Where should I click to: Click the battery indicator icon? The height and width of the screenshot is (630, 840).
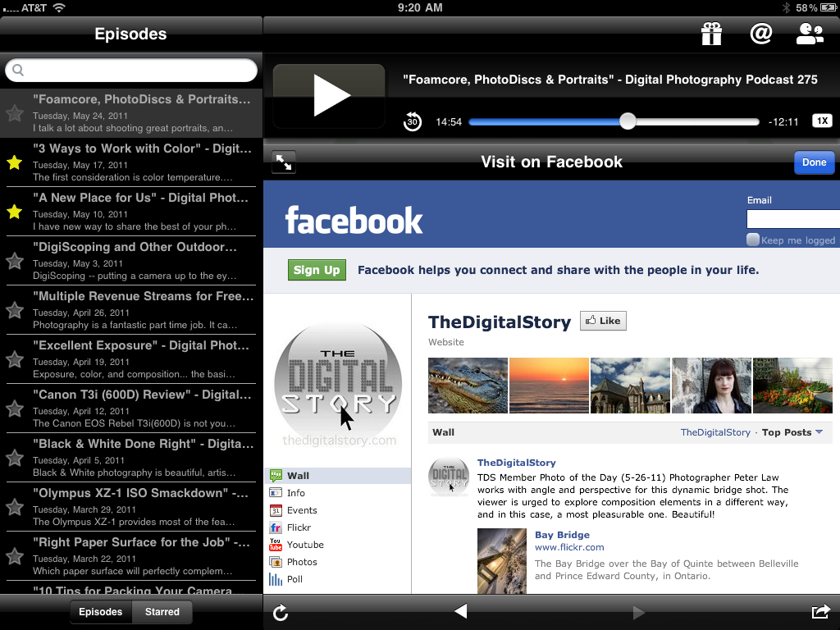point(829,7)
